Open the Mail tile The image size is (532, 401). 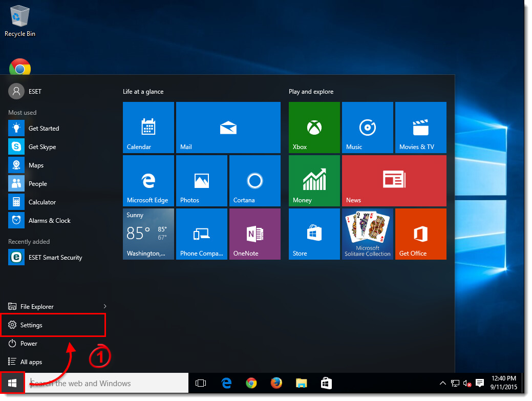click(228, 127)
